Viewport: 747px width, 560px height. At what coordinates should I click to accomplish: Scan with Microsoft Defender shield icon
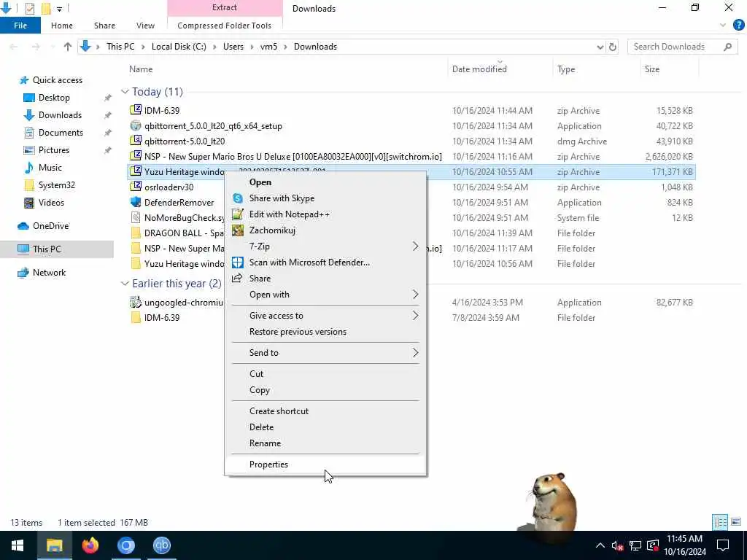[x=237, y=262]
